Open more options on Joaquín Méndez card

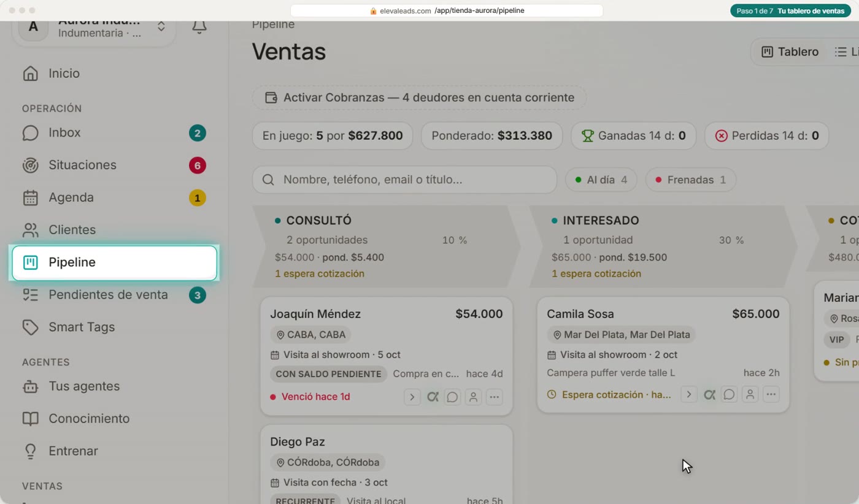point(494,397)
